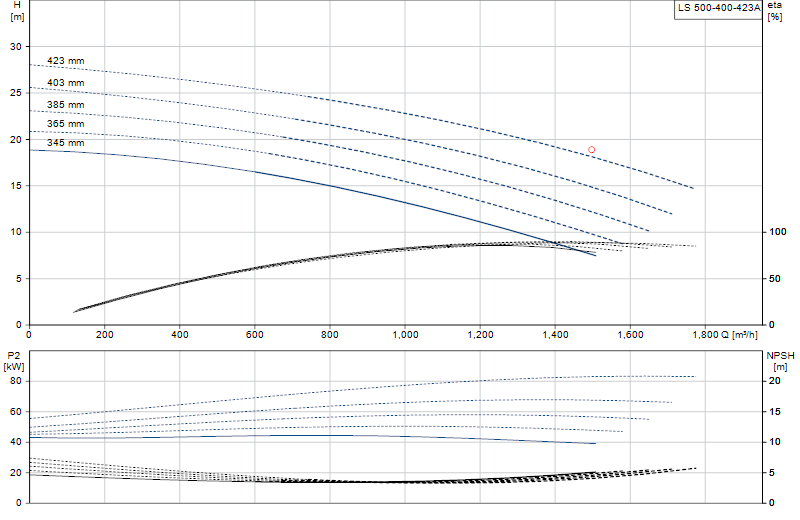Select the 345 mm impeller curve label
This screenshot has width=800, height=520.
point(65,143)
